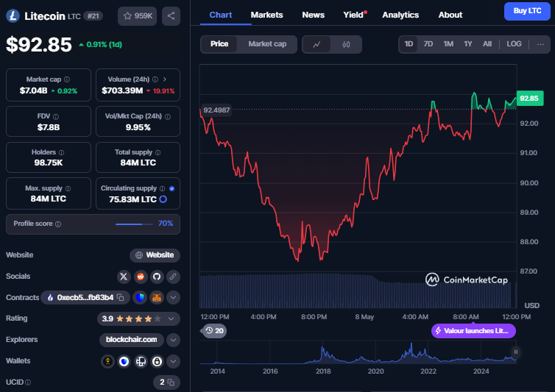The width and height of the screenshot is (555, 392).
Task: Set chart range to 1M
Action: pyautogui.click(x=448, y=44)
